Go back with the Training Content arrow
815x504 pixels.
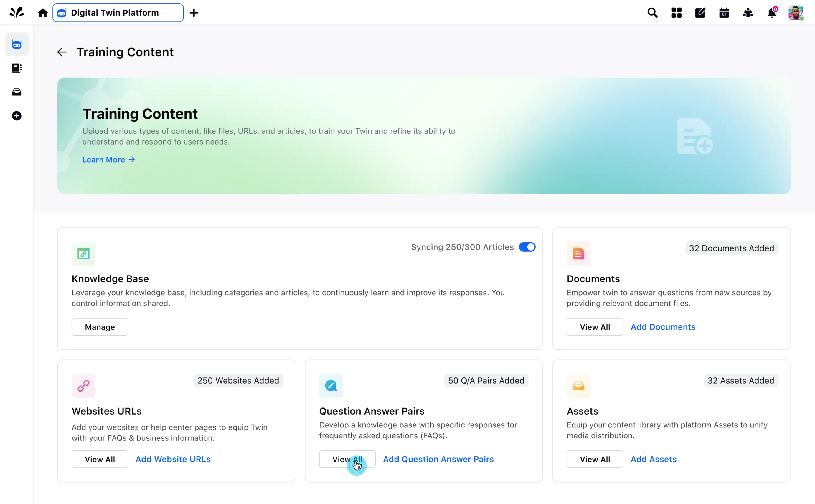pos(62,52)
